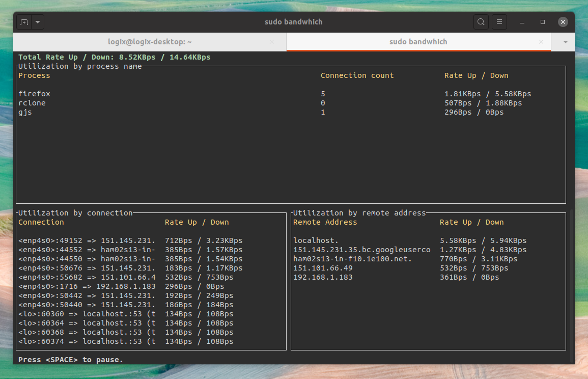Select the sudo bandwhich tab

(417, 42)
